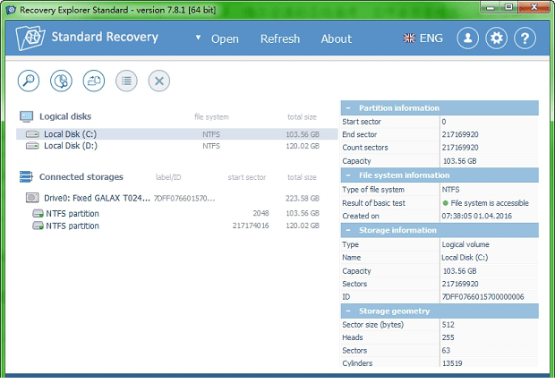Open the settings gear icon
This screenshot has height=392, width=555.
pos(496,38)
